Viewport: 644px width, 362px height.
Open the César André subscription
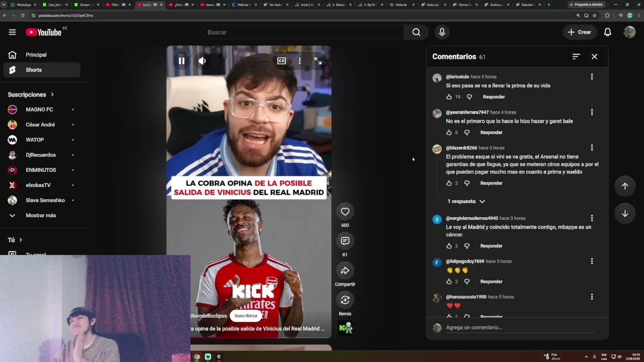[x=42, y=125]
